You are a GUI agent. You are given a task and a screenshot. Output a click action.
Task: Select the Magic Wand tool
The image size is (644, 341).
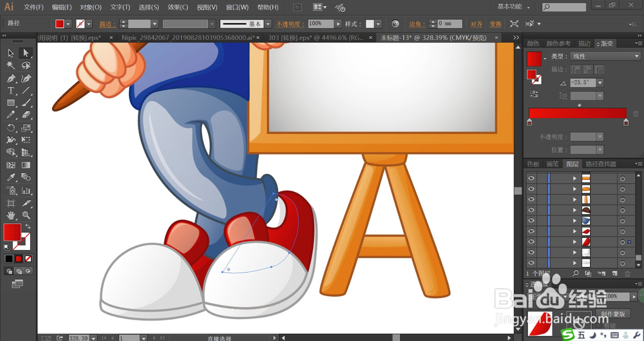click(x=11, y=65)
